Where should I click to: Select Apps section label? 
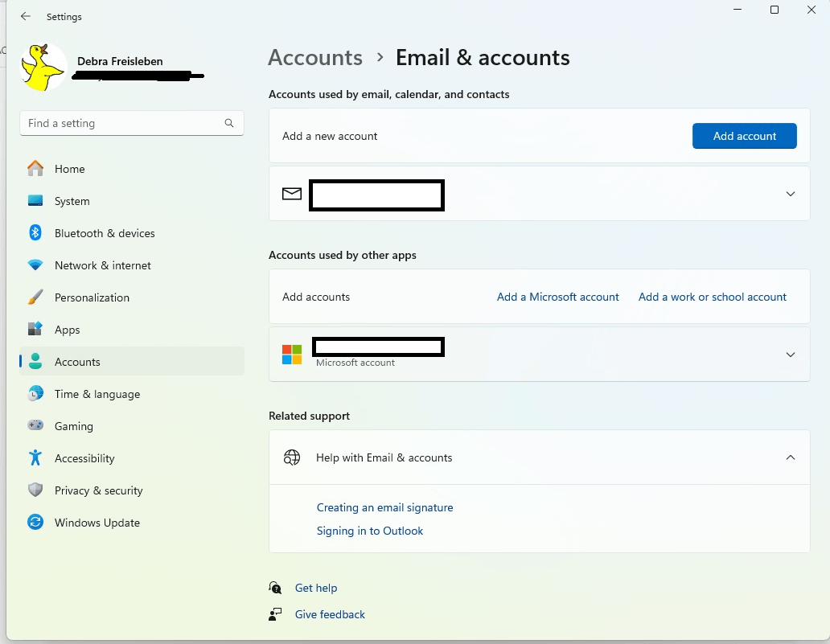pos(68,330)
